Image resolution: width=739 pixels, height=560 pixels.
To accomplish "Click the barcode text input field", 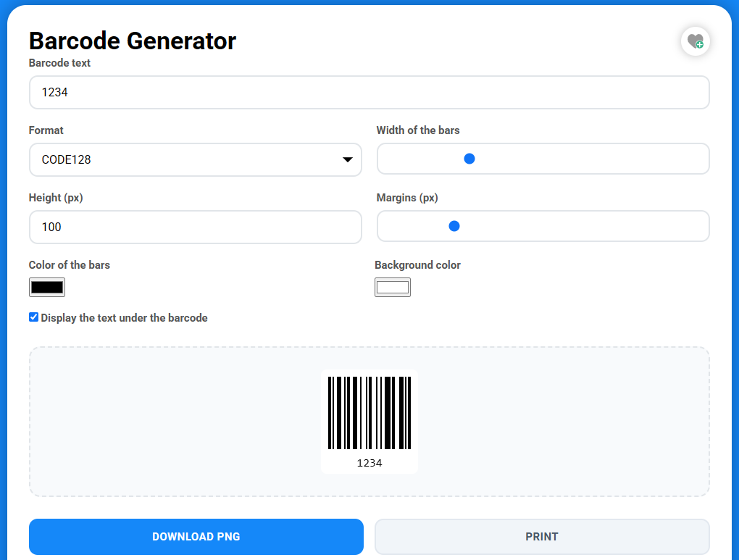I will pyautogui.click(x=369, y=92).
